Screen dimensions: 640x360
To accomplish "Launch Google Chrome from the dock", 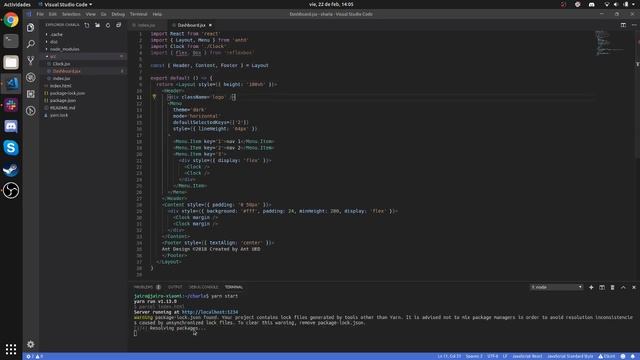I will (11, 20).
